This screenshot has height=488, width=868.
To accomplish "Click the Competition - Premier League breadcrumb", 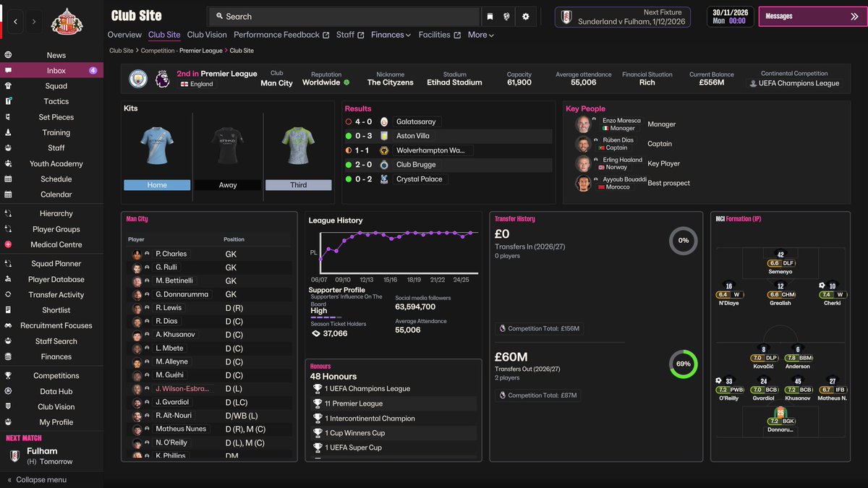I will pos(183,51).
